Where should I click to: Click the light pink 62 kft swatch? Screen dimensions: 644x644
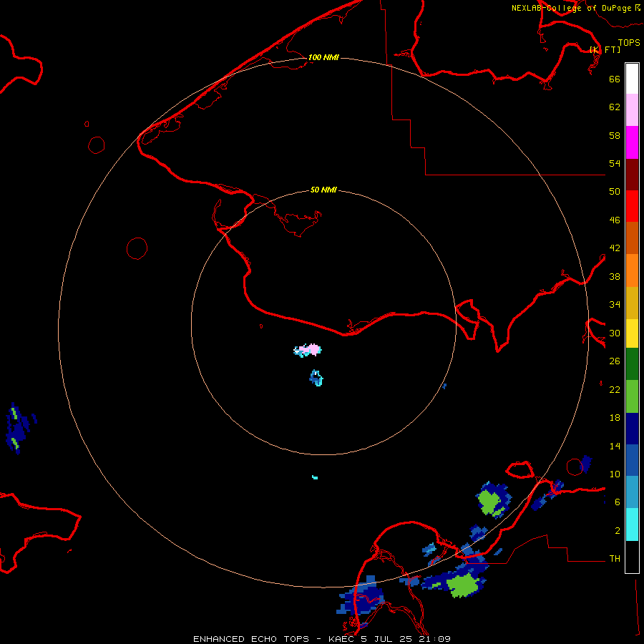[632, 110]
